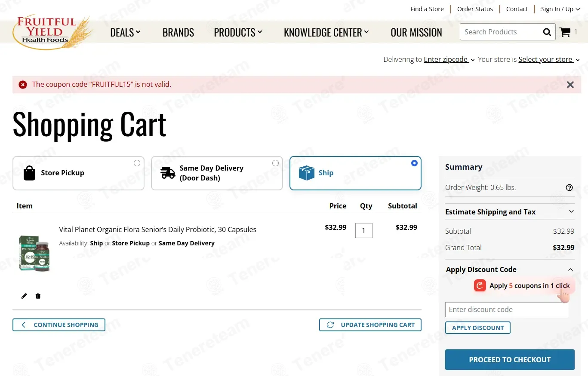588x376 pixels.
Task: Open the Select your store dropdown
Action: point(549,59)
